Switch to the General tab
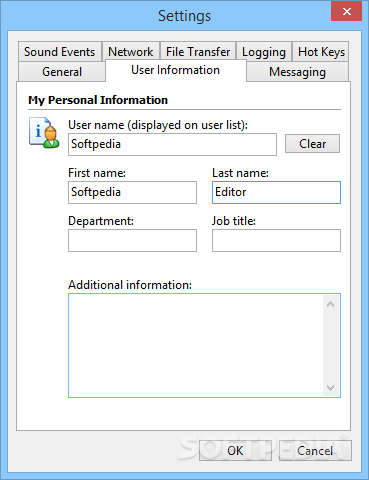 click(62, 72)
